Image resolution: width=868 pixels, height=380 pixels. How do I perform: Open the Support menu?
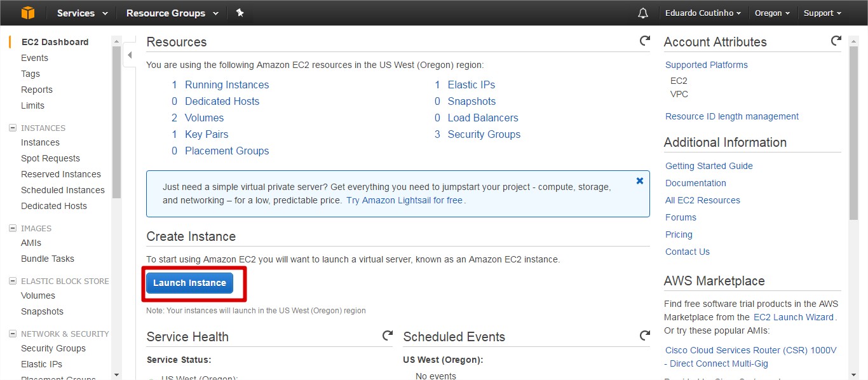pos(822,13)
